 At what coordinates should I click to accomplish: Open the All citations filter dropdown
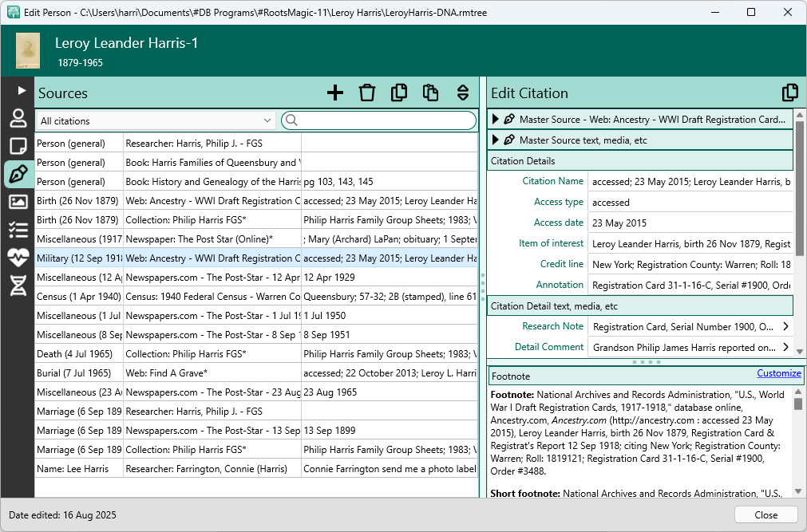point(156,121)
